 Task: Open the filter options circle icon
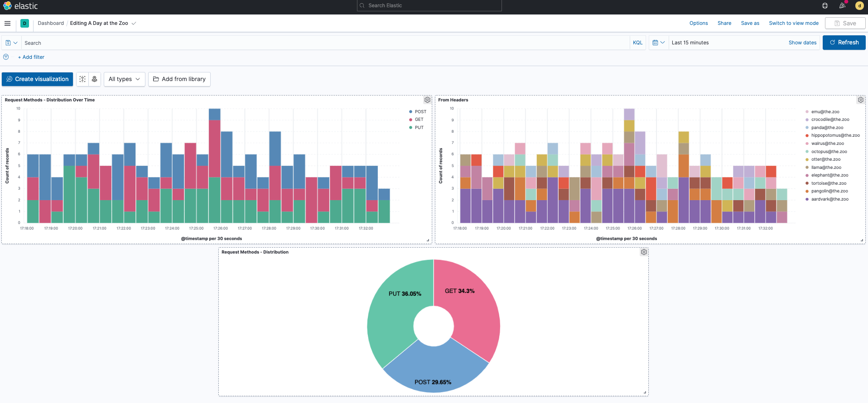6,57
